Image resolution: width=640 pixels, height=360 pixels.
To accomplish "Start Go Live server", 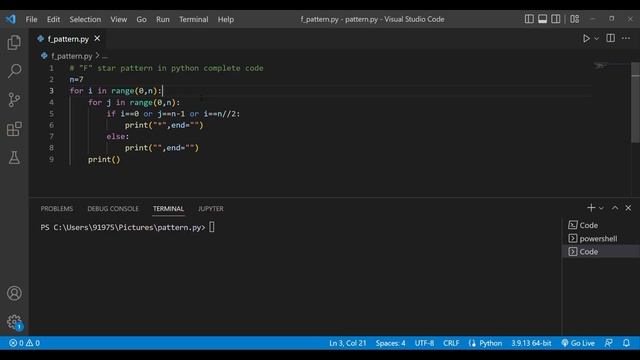I will click(x=578, y=343).
